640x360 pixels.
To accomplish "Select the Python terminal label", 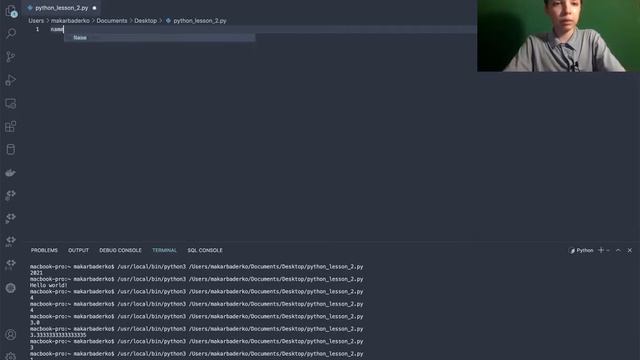I will [x=584, y=250].
